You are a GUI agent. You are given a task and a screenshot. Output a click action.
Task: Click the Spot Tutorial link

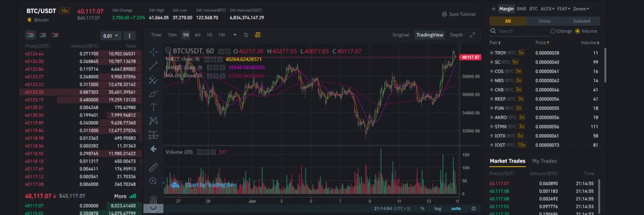[x=462, y=14]
